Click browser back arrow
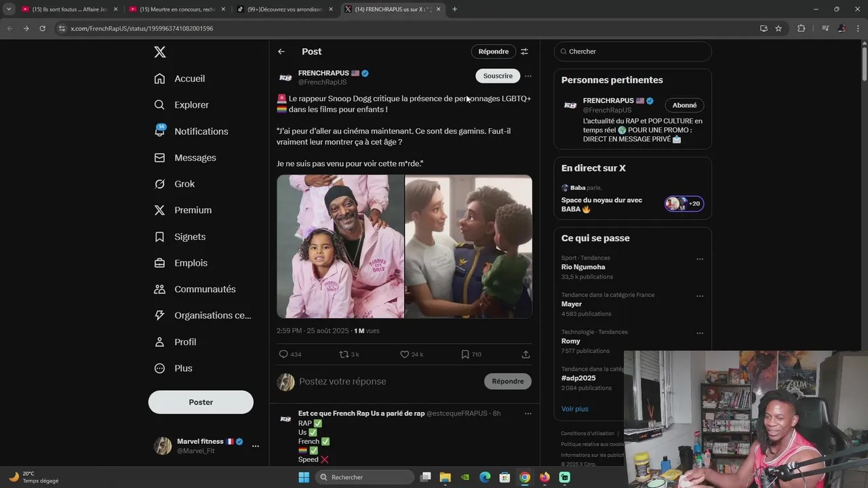868x488 pixels. click(9, 28)
